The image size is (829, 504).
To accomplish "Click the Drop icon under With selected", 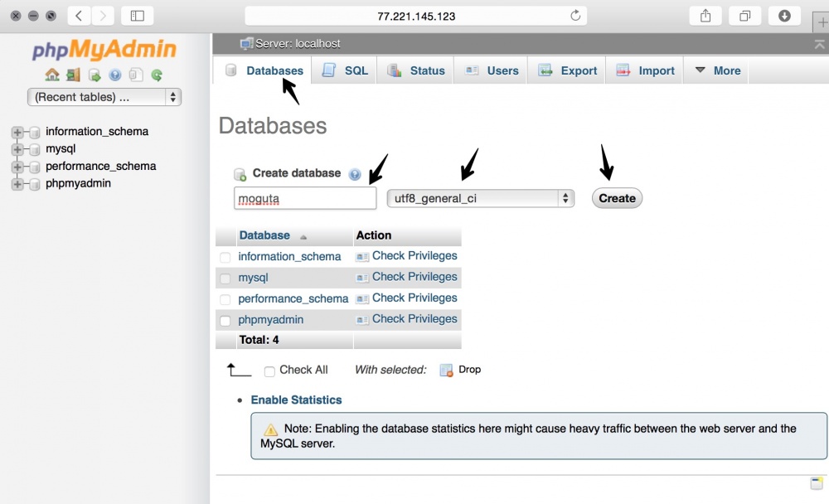I will point(446,371).
